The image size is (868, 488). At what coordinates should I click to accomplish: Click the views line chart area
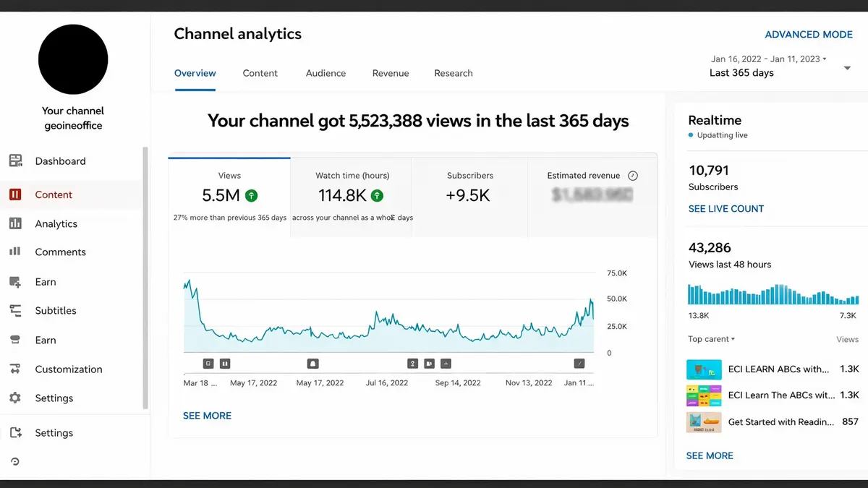click(389, 314)
